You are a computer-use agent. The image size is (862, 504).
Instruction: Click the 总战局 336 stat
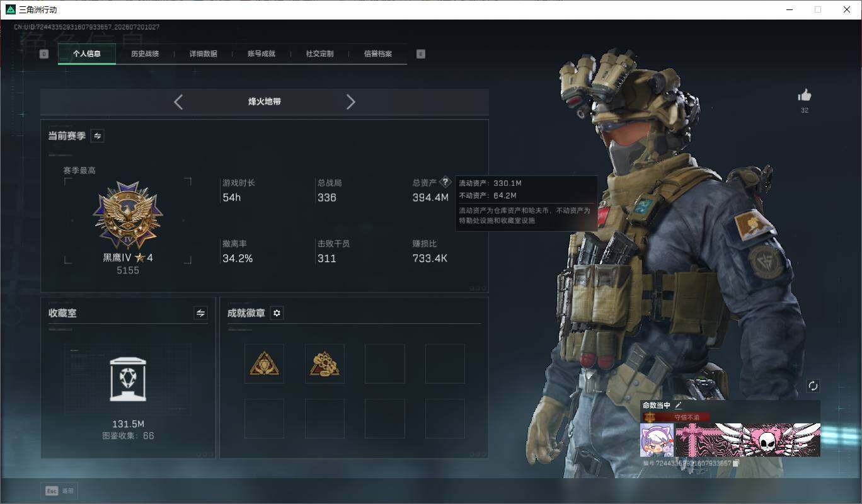(x=330, y=190)
